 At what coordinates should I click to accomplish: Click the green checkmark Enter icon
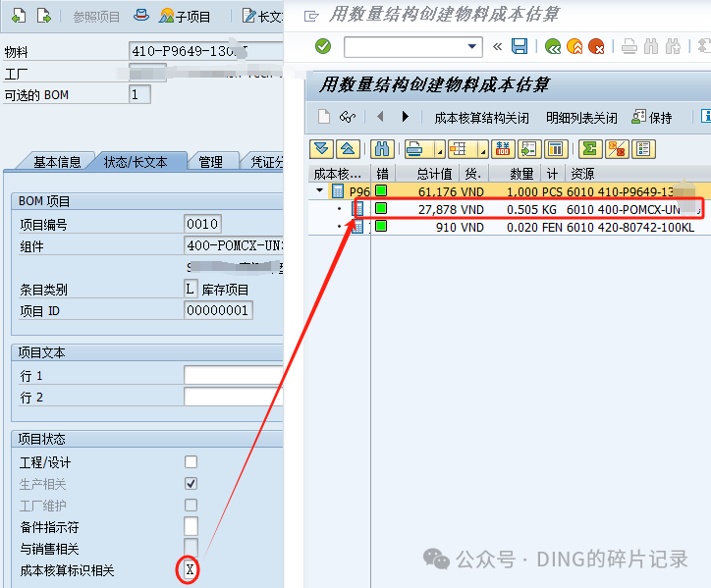click(323, 46)
